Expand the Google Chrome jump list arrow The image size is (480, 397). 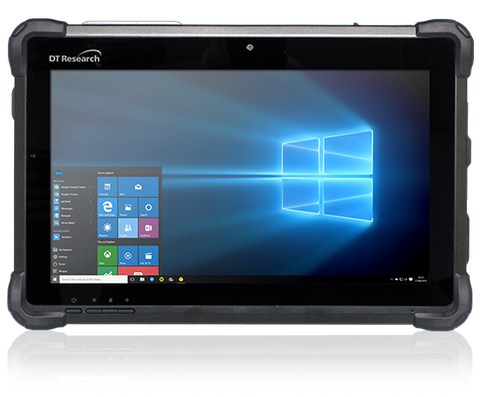tap(91, 194)
